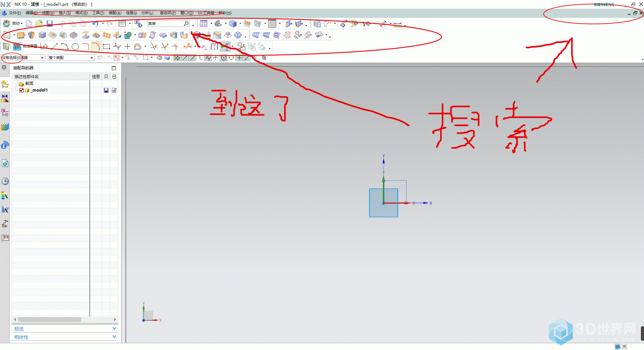
Task: Click the Hole feature icon
Action: [42, 35]
